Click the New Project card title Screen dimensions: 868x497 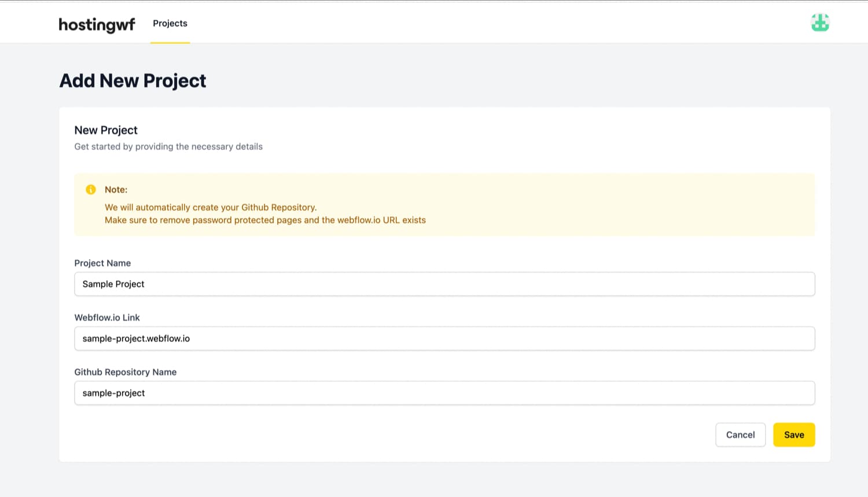click(x=106, y=130)
